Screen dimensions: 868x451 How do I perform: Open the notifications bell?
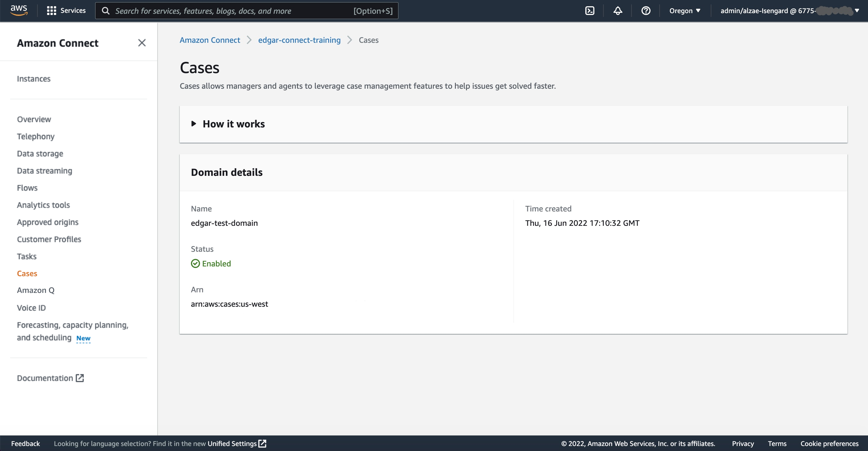point(618,11)
